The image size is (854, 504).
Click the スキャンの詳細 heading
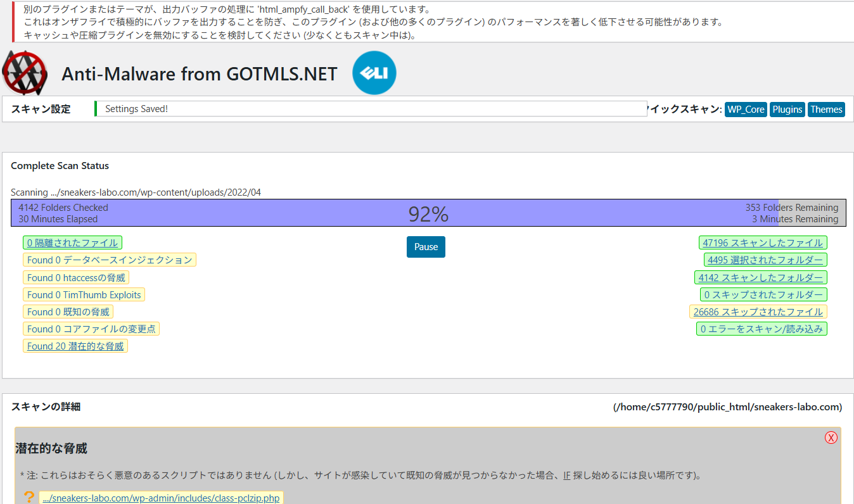pyautogui.click(x=46, y=406)
